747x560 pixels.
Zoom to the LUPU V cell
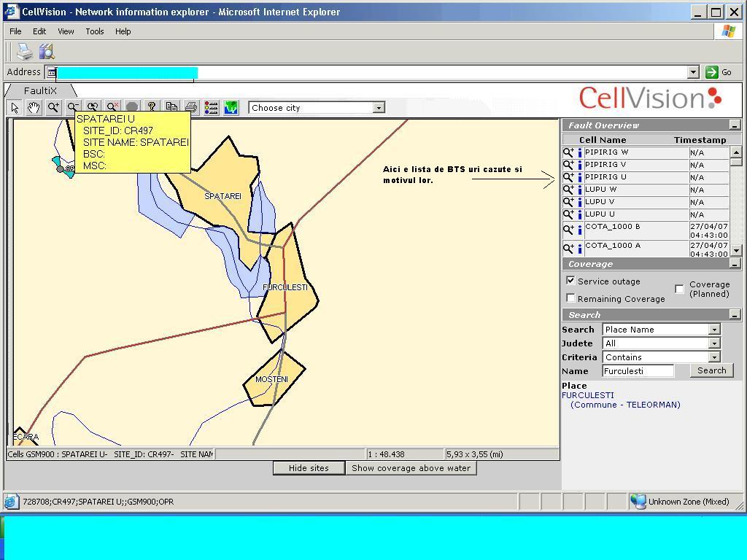coord(568,202)
